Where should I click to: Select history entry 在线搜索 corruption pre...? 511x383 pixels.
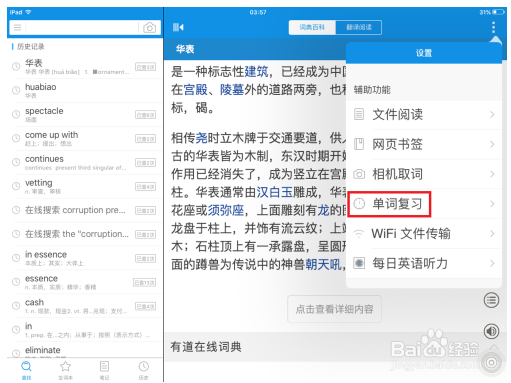pyautogui.click(x=85, y=210)
